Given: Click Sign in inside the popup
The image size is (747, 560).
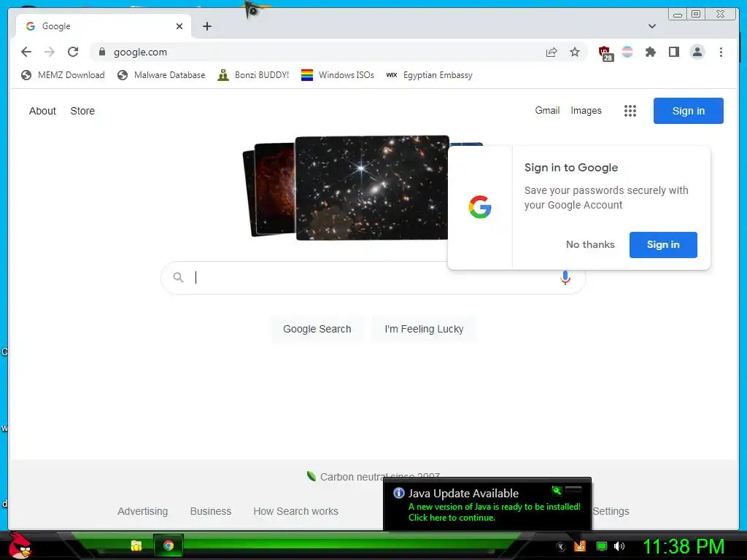Looking at the screenshot, I should click(663, 245).
